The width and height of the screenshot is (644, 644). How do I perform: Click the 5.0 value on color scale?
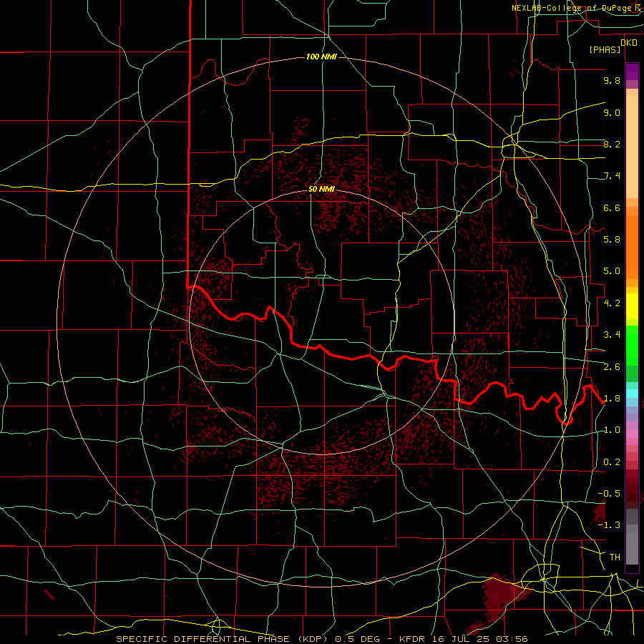[x=612, y=271]
